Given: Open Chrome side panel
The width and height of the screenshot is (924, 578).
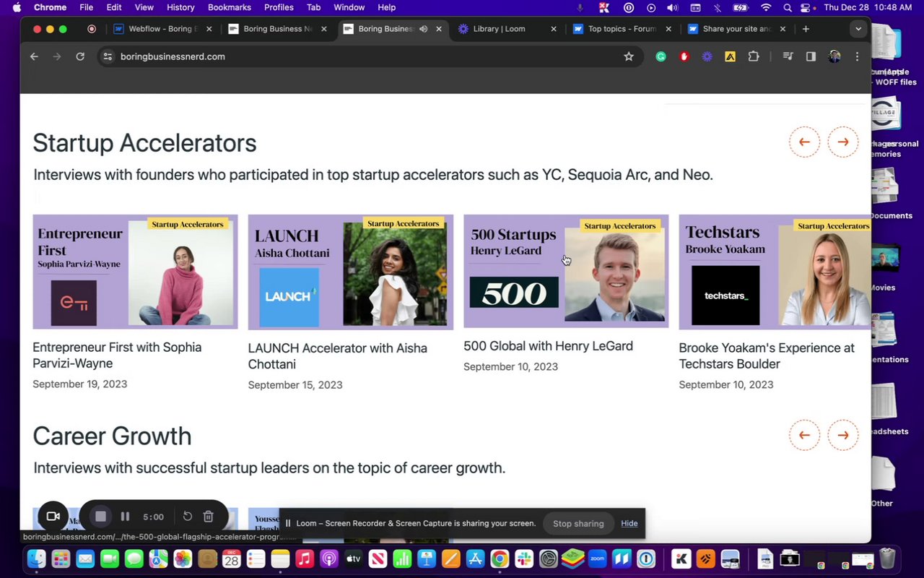Looking at the screenshot, I should tap(811, 56).
